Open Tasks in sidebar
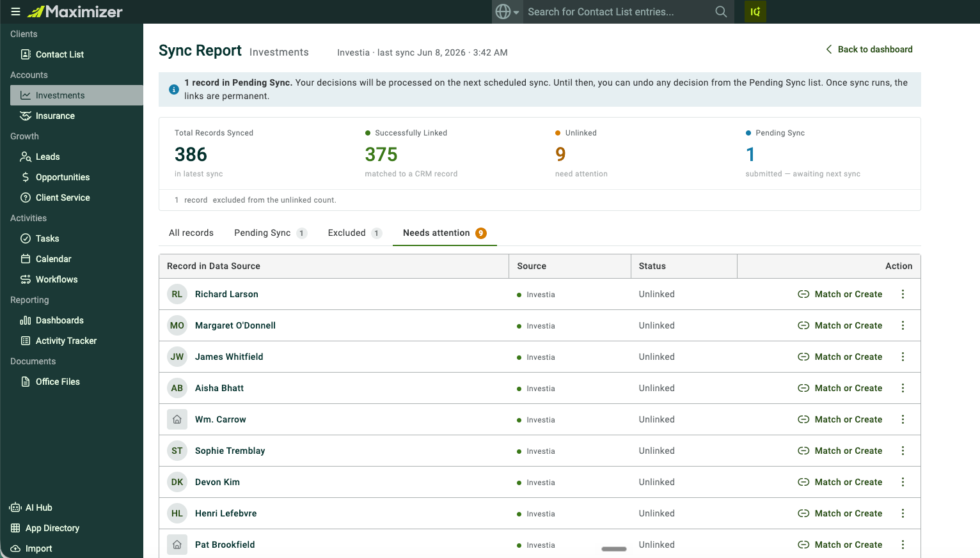This screenshot has width=980, height=558. 77,238
